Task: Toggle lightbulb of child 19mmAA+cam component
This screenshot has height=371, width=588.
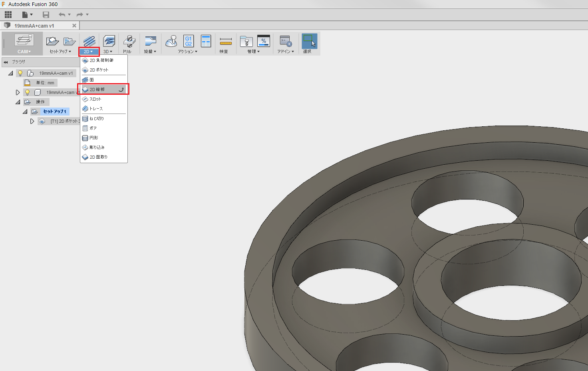Action: (28, 92)
